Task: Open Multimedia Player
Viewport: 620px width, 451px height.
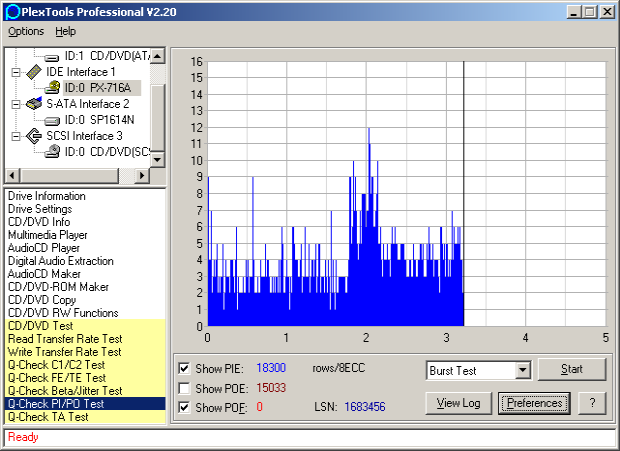Action: [x=47, y=235]
